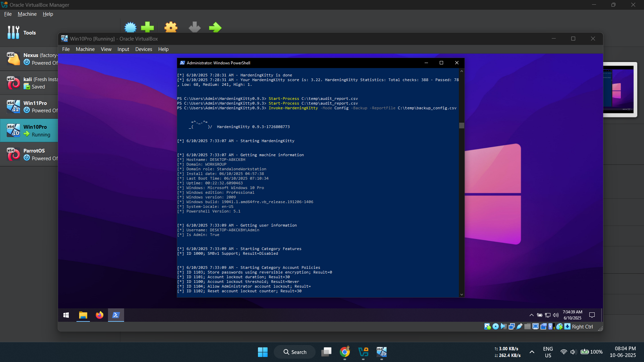This screenshot has height=362, width=644.
Task: Click the guest network tray icon
Action: pyautogui.click(x=548, y=315)
